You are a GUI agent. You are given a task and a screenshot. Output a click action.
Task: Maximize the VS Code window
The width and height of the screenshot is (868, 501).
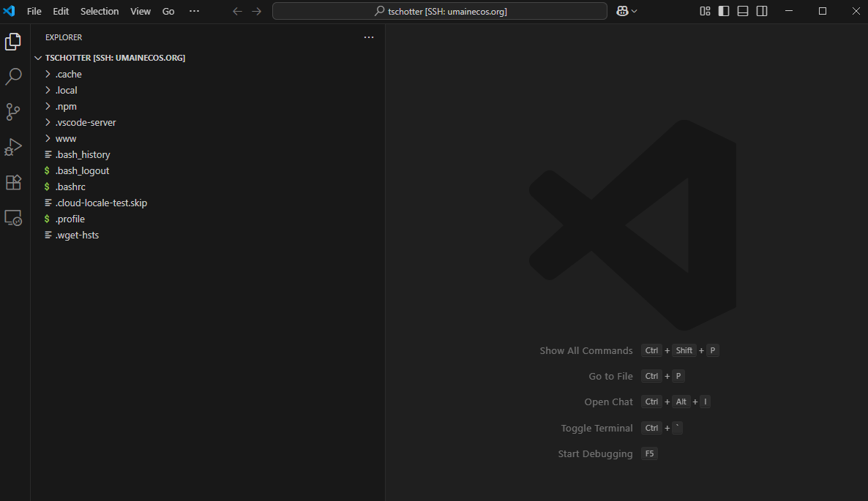point(823,11)
